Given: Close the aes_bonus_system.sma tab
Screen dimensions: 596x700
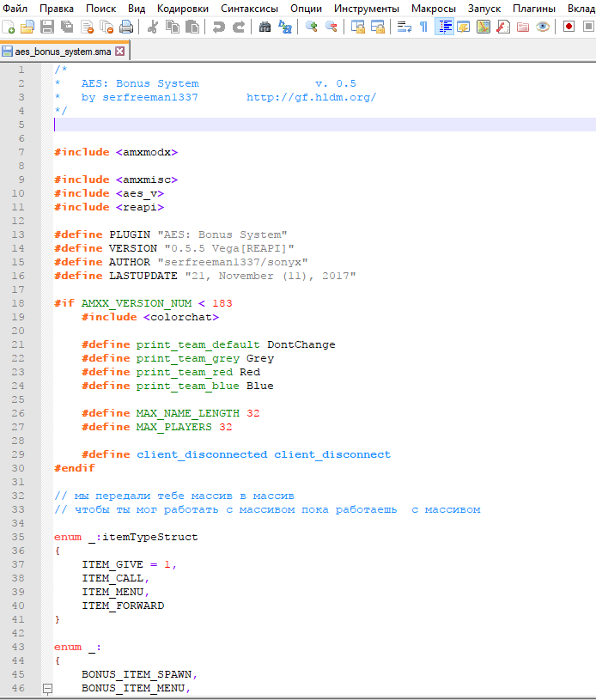Looking at the screenshot, I should point(119,51).
